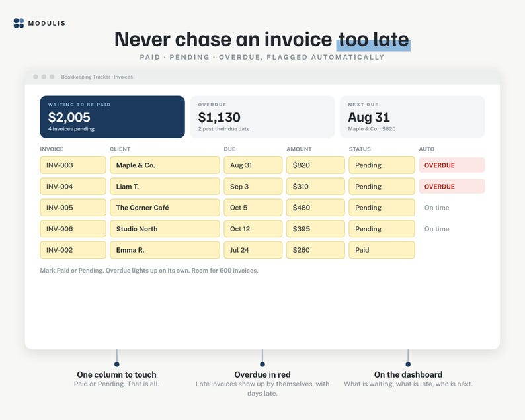
Task: Click the OVERDUE badge for Maple & Co.
Action: point(452,165)
